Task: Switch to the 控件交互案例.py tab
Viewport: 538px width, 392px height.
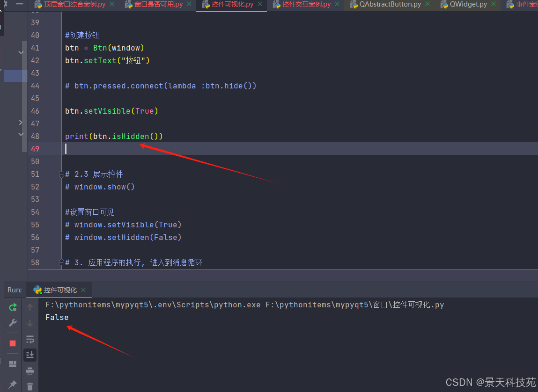Action: [x=306, y=5]
